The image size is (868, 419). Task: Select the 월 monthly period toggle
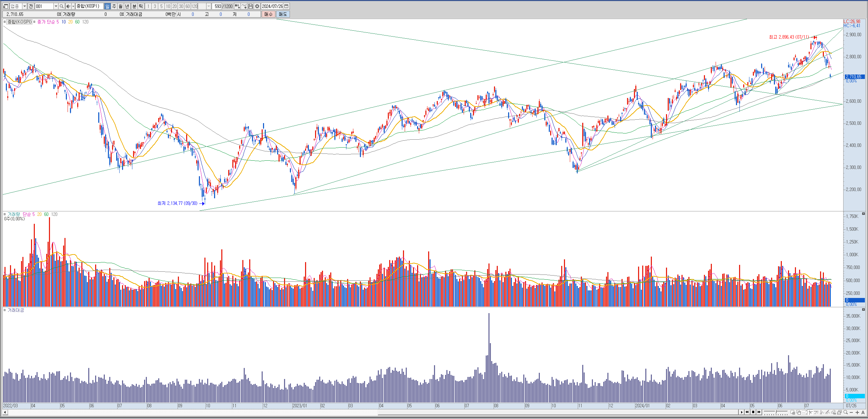tap(121, 6)
